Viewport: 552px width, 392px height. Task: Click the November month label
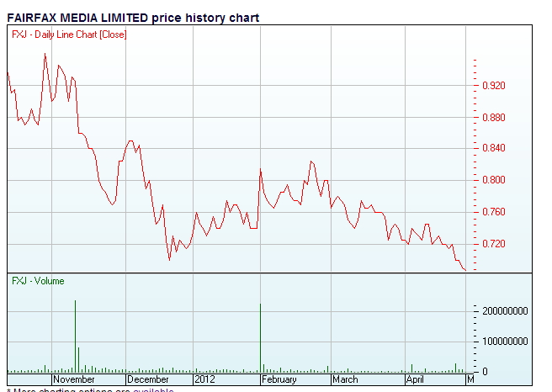[x=74, y=379]
